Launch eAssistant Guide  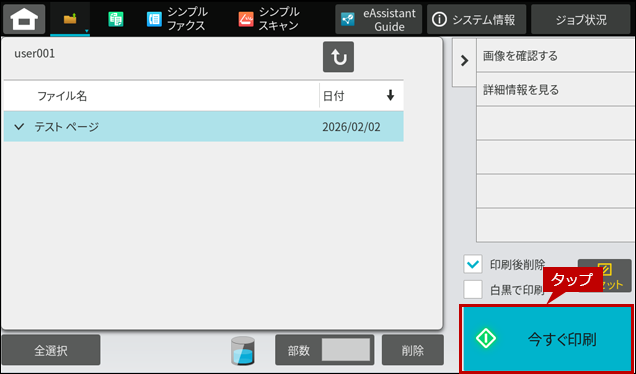tap(378, 19)
